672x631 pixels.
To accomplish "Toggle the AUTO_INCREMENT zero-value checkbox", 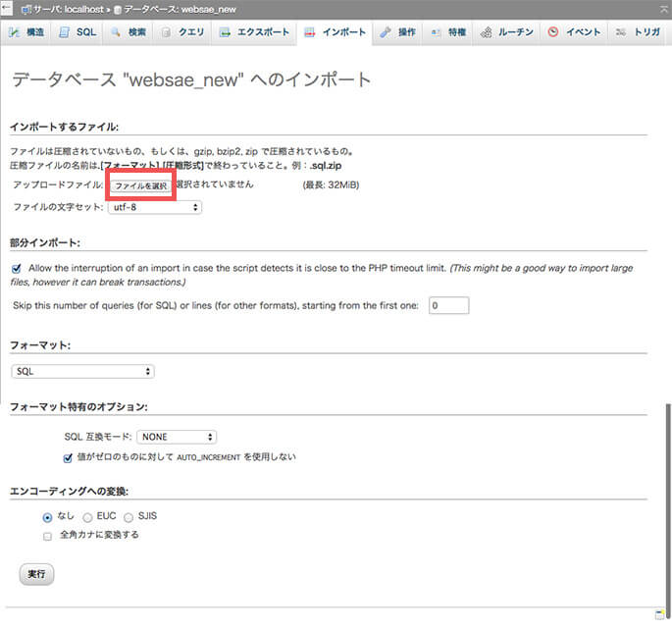I will 68,456.
